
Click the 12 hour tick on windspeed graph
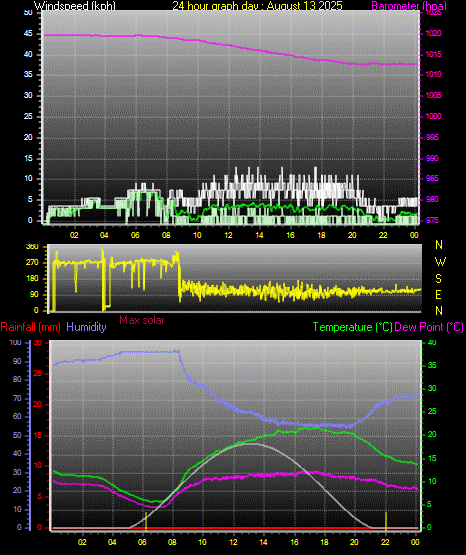pos(228,235)
